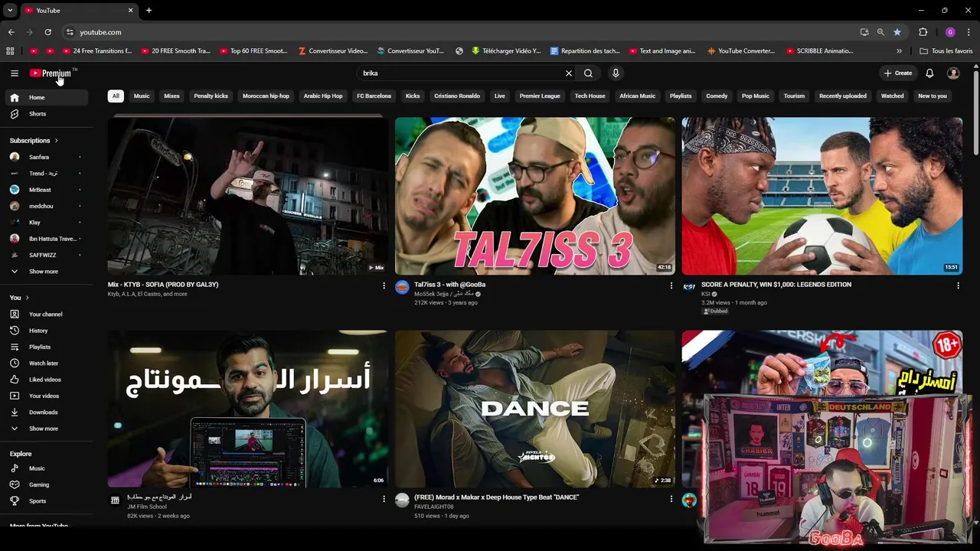Select the Mixes filter chip
This screenshot has height=551, width=980.
tap(171, 96)
